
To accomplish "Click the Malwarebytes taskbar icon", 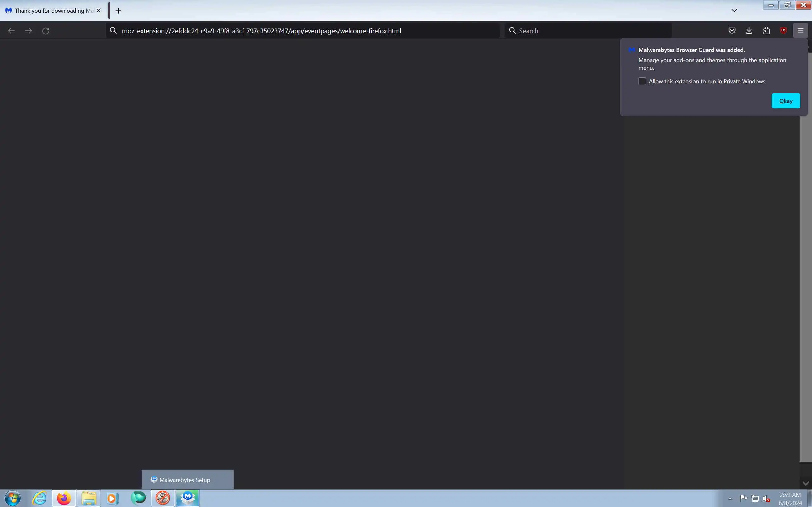I will (187, 498).
